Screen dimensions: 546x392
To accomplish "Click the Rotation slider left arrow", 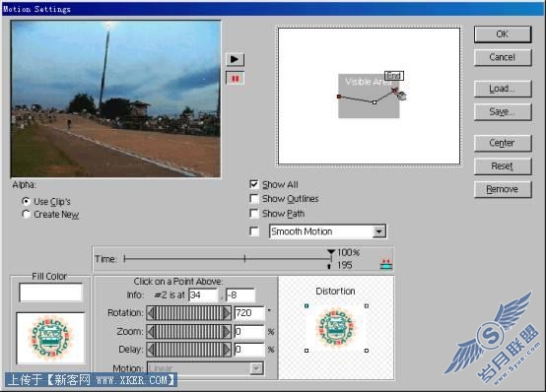I will pyautogui.click(x=151, y=313).
